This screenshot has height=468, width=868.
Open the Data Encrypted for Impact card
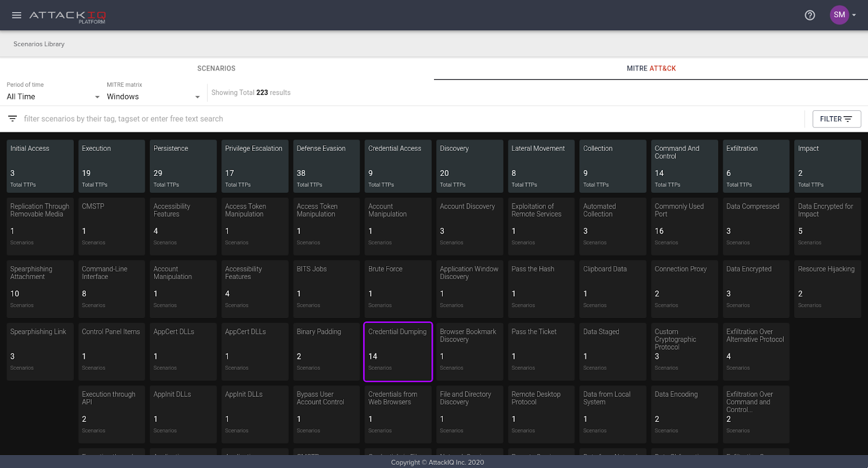[x=827, y=226]
